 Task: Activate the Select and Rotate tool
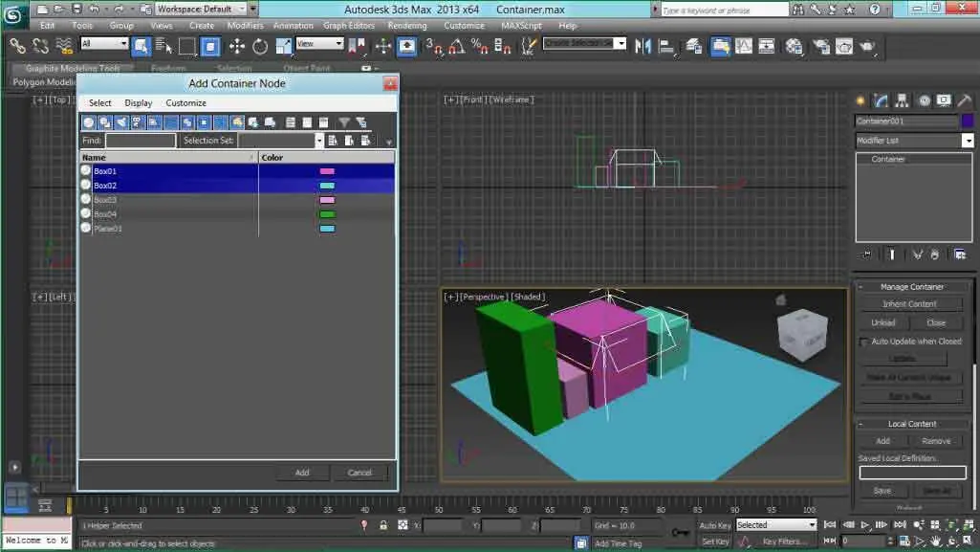click(x=260, y=46)
